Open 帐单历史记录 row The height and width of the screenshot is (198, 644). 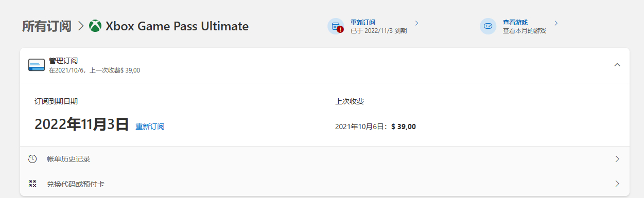tap(324, 159)
